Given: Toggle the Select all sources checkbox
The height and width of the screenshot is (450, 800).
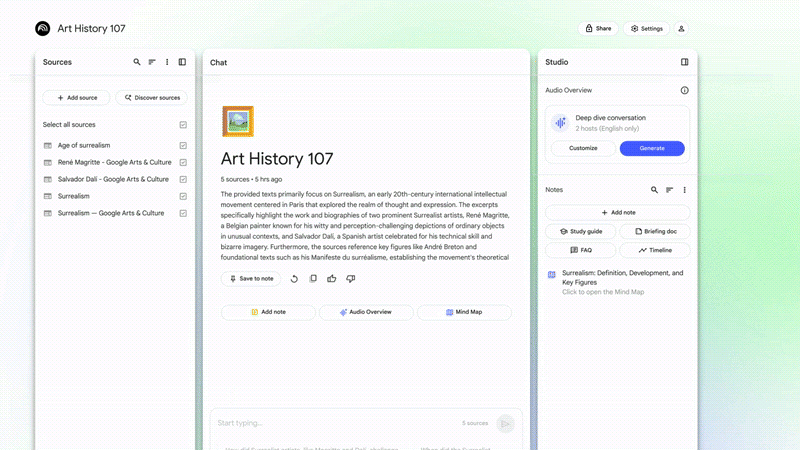Looking at the screenshot, I should pyautogui.click(x=183, y=125).
